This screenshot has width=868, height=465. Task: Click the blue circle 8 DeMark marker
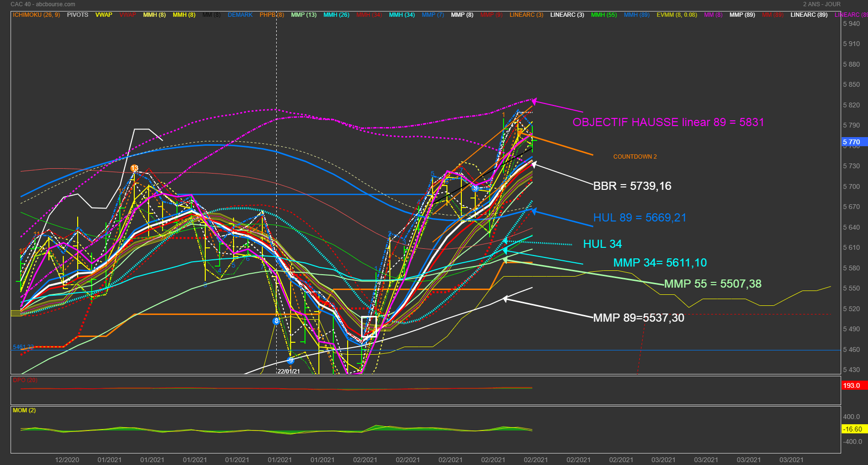click(x=276, y=321)
